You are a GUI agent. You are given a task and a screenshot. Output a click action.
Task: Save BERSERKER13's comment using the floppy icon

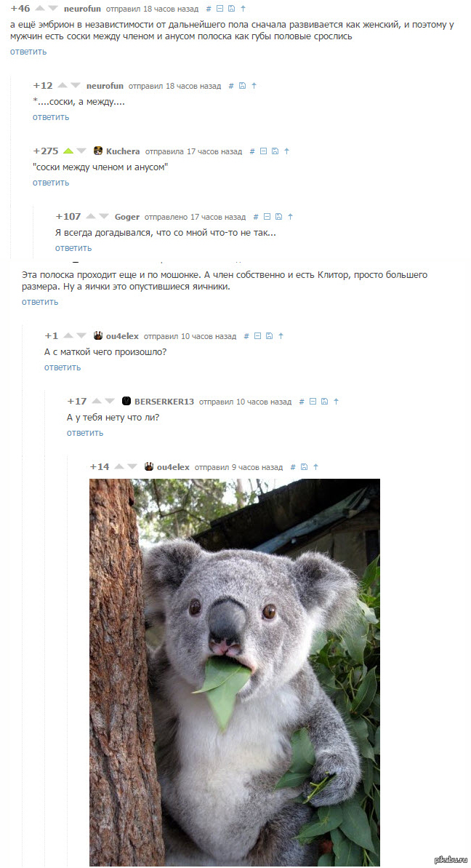tap(324, 402)
